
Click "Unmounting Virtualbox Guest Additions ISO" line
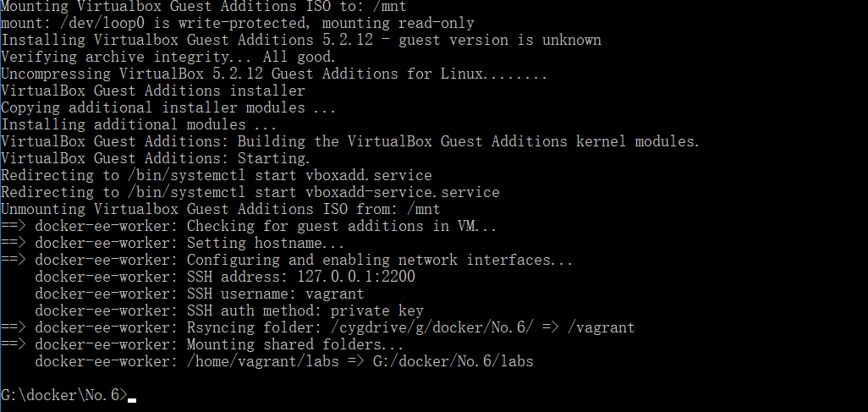220,209
